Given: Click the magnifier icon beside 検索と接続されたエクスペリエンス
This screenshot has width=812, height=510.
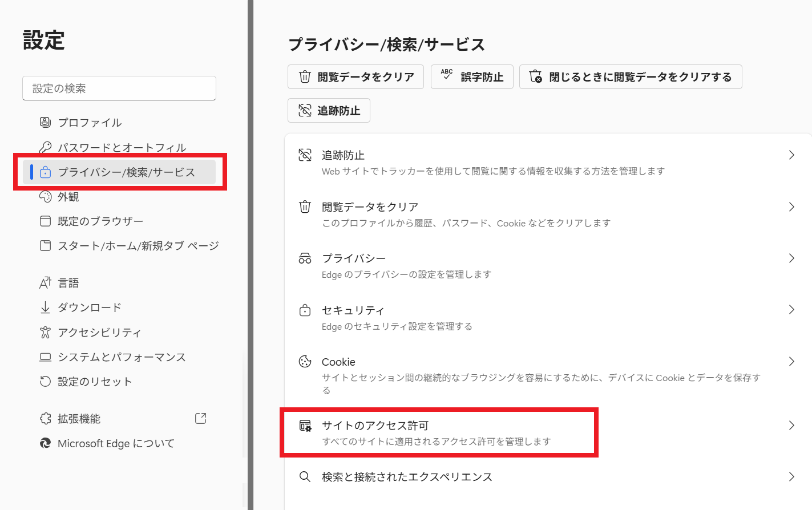Looking at the screenshot, I should pos(305,477).
